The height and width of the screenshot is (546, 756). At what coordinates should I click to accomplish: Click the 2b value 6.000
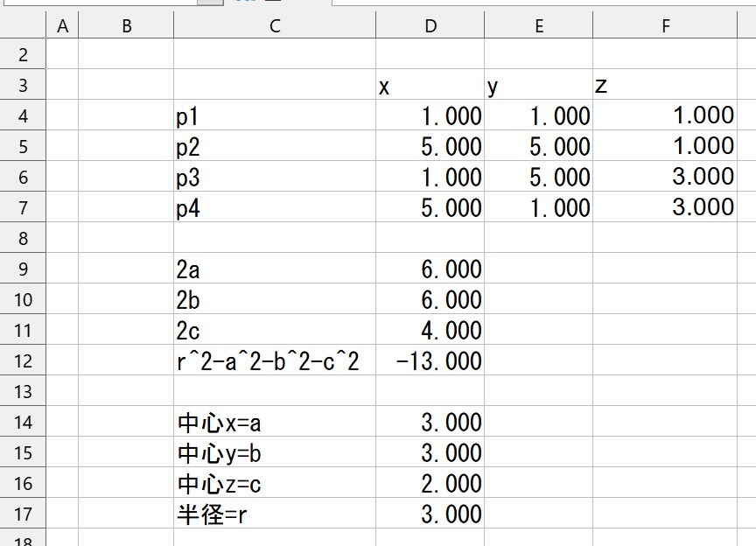pos(430,299)
